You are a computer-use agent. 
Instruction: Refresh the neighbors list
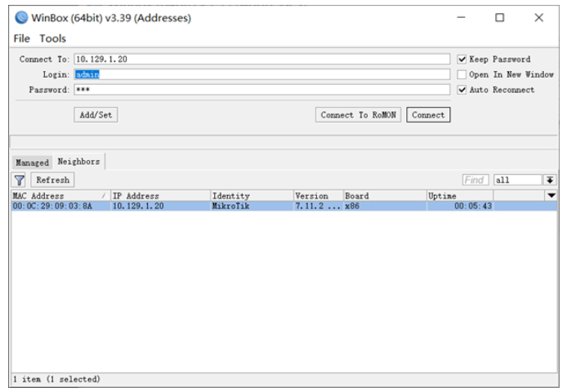pos(52,180)
